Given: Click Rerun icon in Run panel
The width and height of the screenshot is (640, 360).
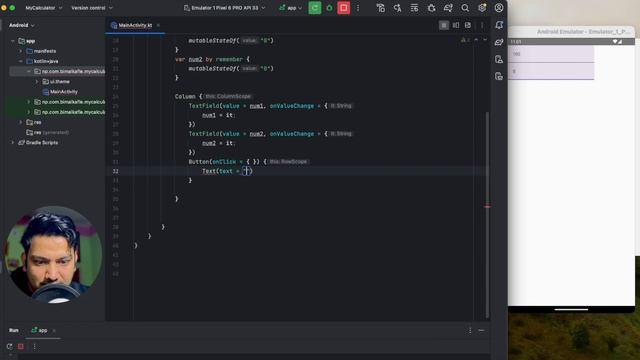Looking at the screenshot, I should tap(9, 347).
